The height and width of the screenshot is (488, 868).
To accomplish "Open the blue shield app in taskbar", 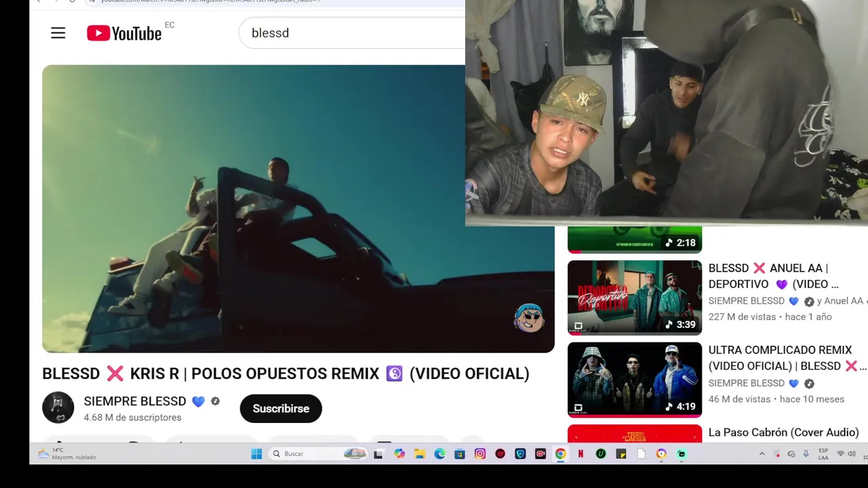I will pos(520,454).
